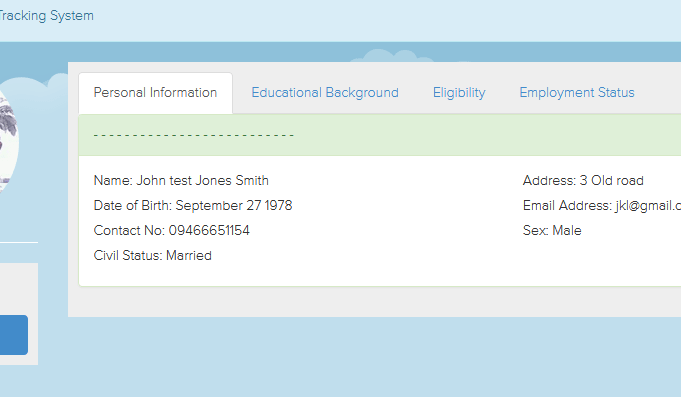Switch to the Personal Information tab
The height and width of the screenshot is (397, 681).
(155, 93)
